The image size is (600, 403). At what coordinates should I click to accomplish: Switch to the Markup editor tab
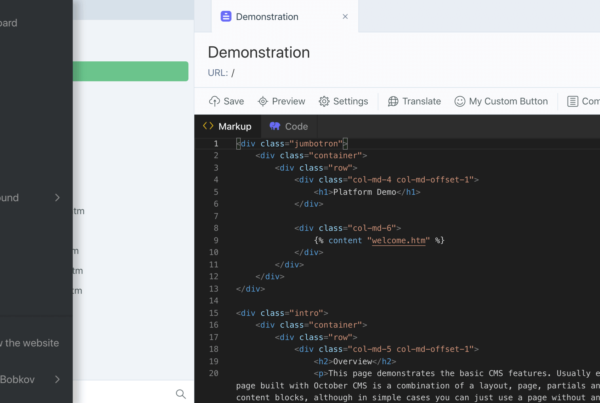[x=227, y=126]
